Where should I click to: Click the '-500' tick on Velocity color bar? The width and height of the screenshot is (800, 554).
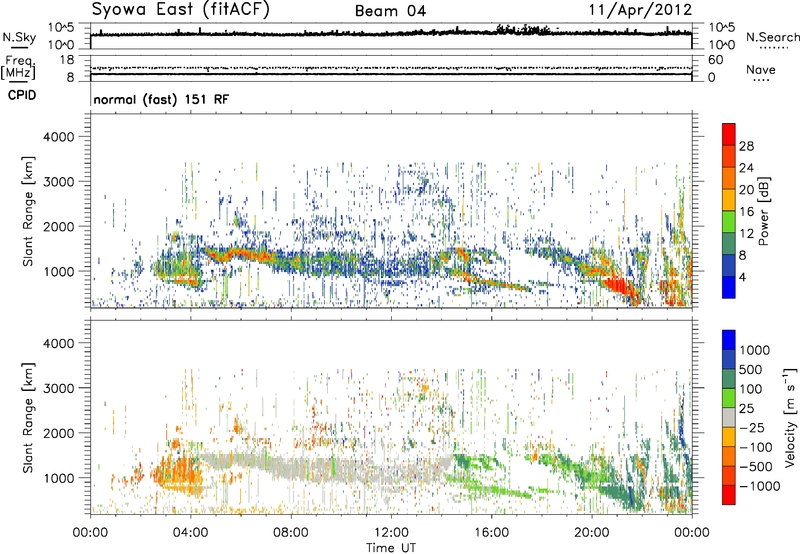(755, 467)
